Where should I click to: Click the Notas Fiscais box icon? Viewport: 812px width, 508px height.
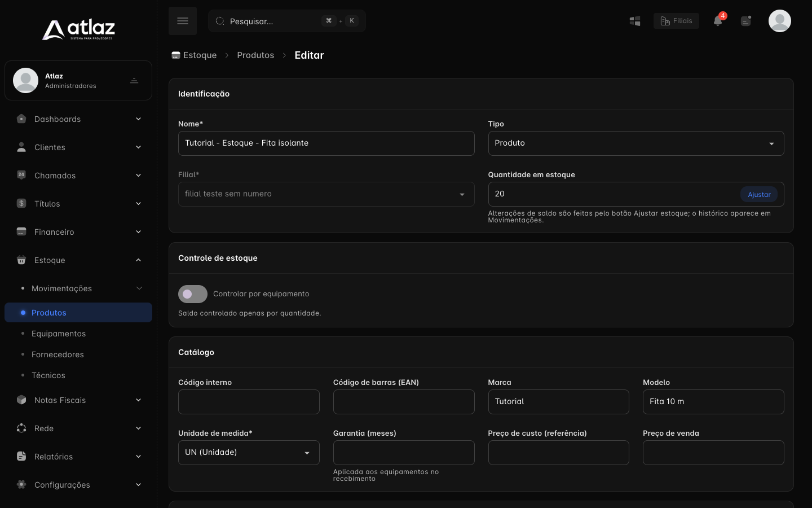21,400
